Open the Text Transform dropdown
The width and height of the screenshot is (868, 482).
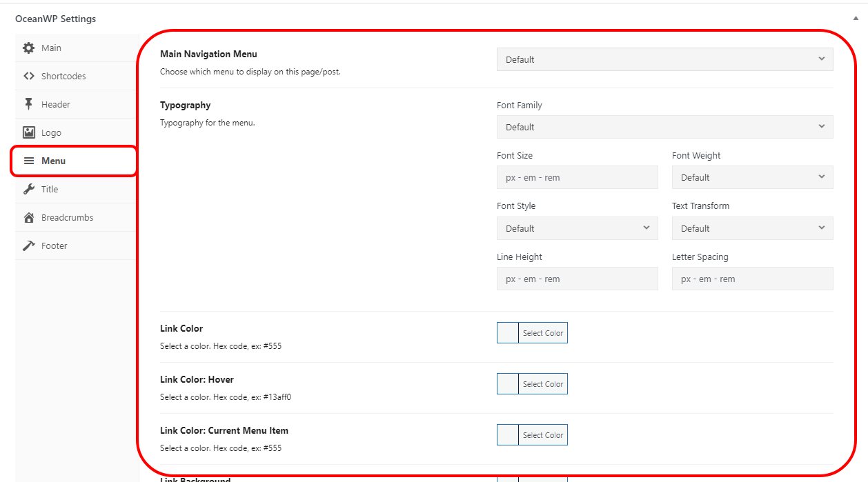[752, 228]
